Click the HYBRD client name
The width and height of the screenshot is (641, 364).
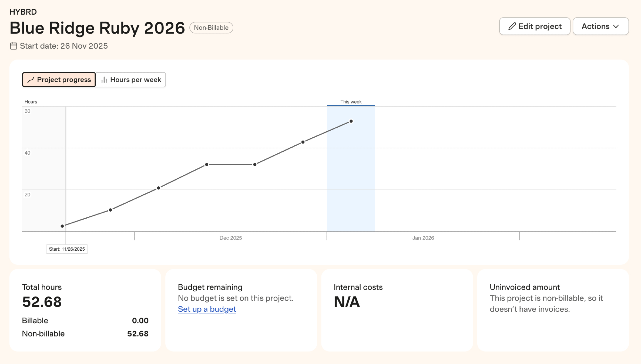tap(23, 12)
